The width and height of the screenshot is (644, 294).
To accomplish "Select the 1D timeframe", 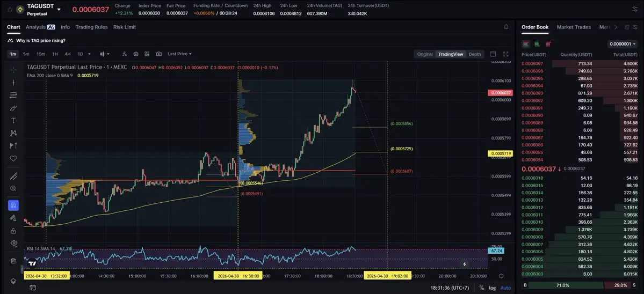I will point(80,54).
